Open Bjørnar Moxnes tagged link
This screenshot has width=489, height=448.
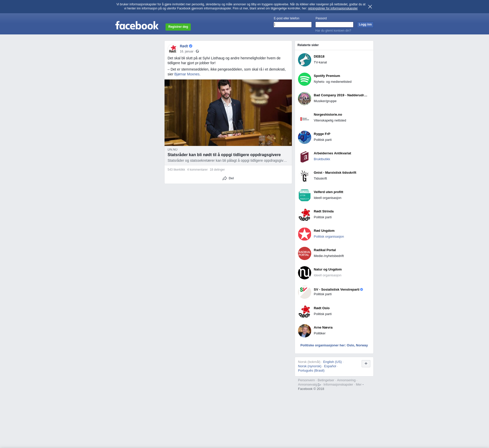point(187,74)
